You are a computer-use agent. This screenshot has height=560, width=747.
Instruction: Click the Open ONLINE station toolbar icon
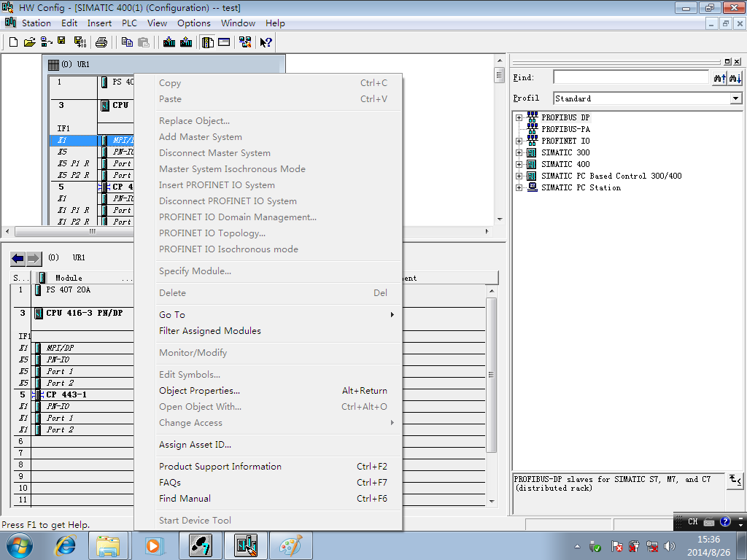pos(46,42)
